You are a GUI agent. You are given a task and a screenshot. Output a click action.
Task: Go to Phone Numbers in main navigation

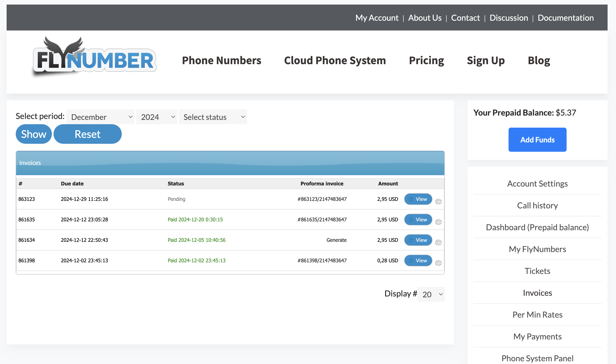222,60
